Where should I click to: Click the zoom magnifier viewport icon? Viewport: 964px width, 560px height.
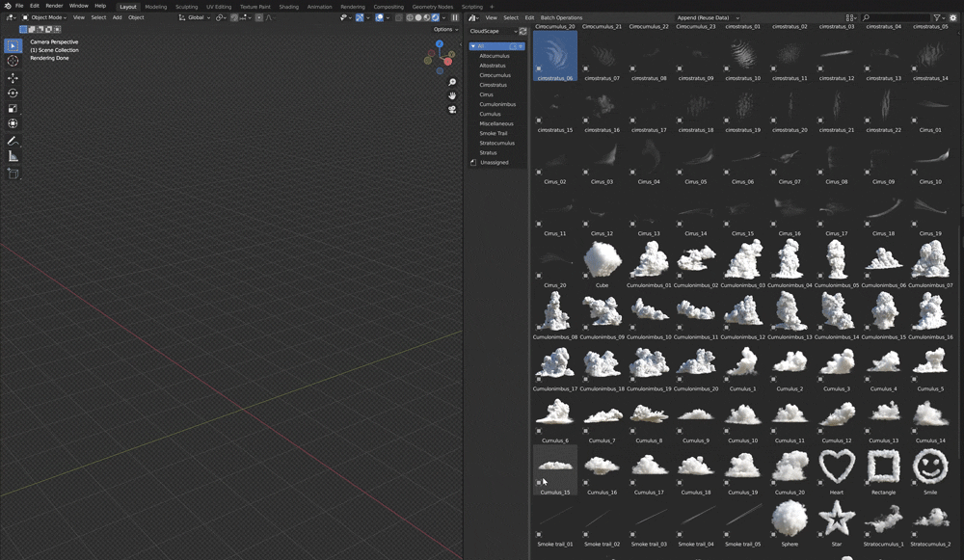[452, 82]
